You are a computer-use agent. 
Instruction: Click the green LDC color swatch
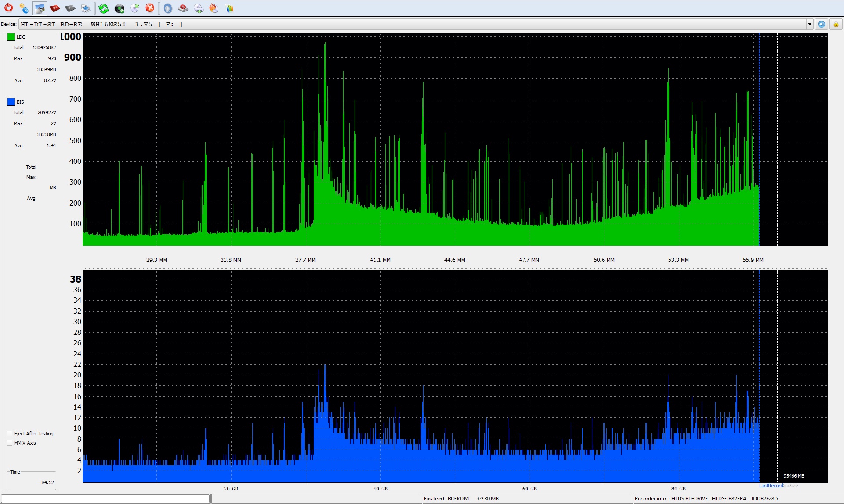pyautogui.click(x=11, y=37)
